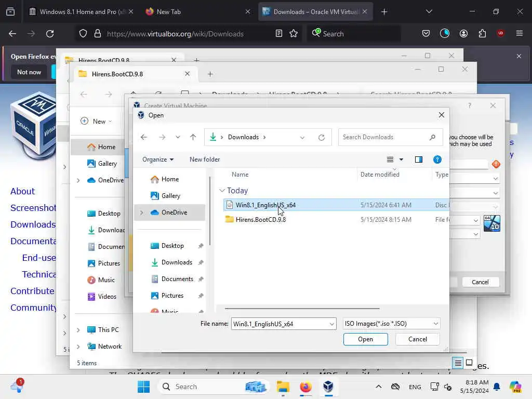This screenshot has width=532, height=399.
Task: Expand This PC in File Explorer
Action: (78, 330)
